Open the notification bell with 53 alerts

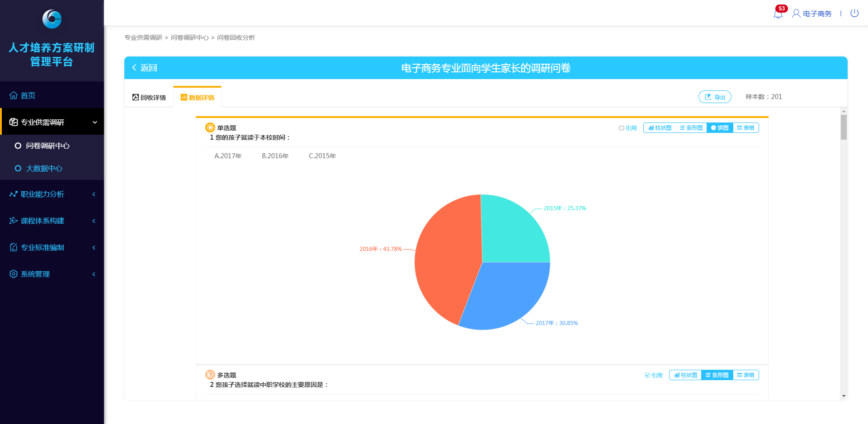(778, 14)
